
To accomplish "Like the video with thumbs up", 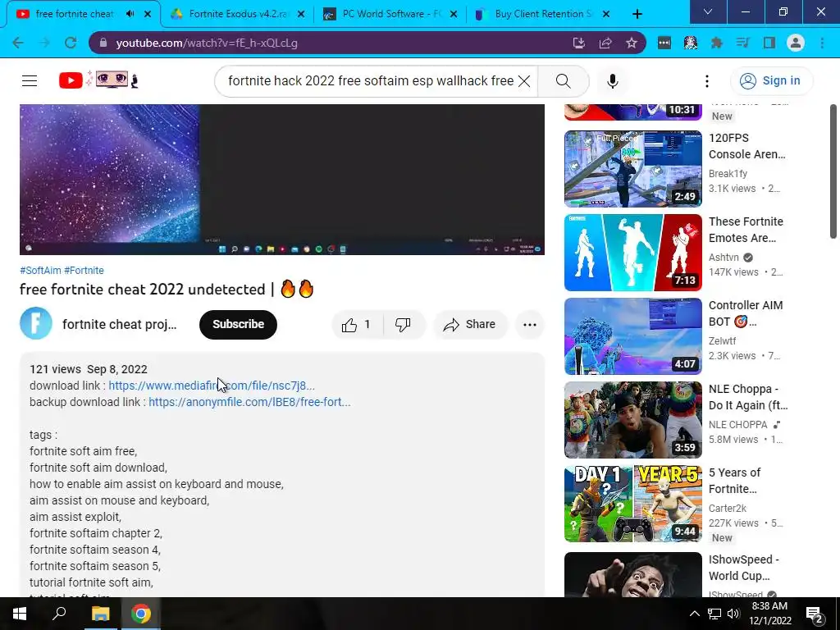I will tap(357, 325).
